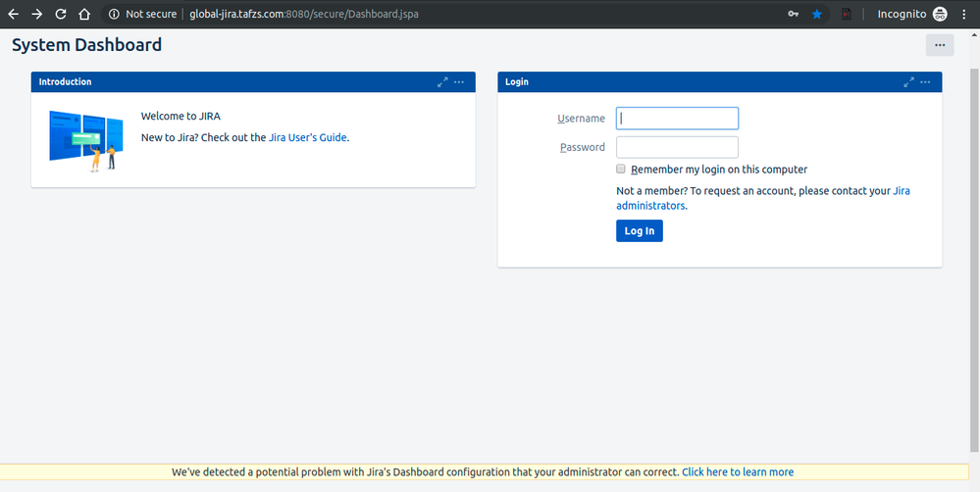Click the saved passwords key icon
Image resolution: width=980 pixels, height=492 pixels.
[x=794, y=14]
